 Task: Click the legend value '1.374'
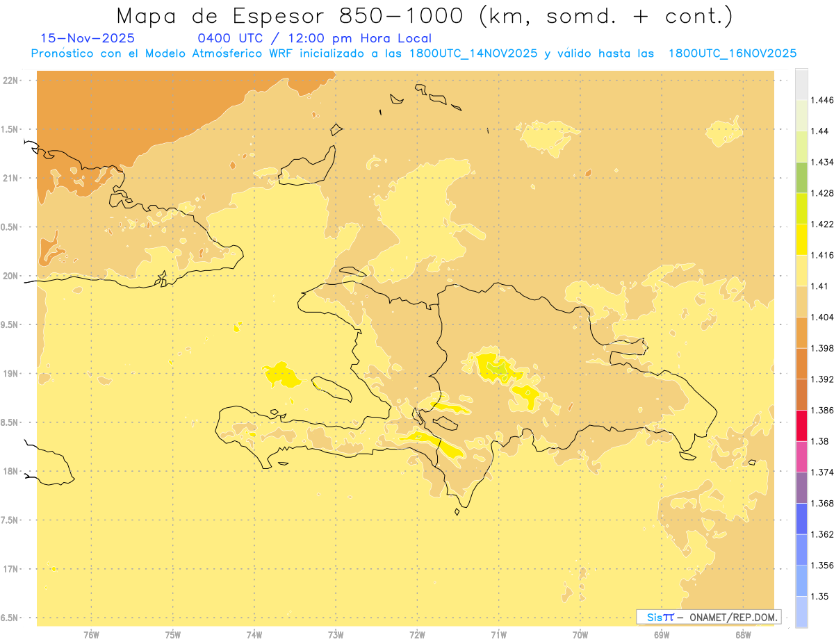pyautogui.click(x=821, y=472)
